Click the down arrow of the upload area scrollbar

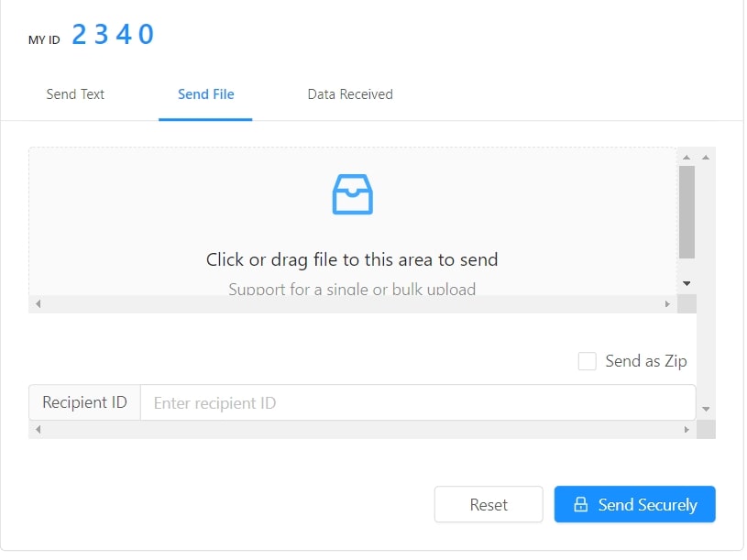[687, 283]
